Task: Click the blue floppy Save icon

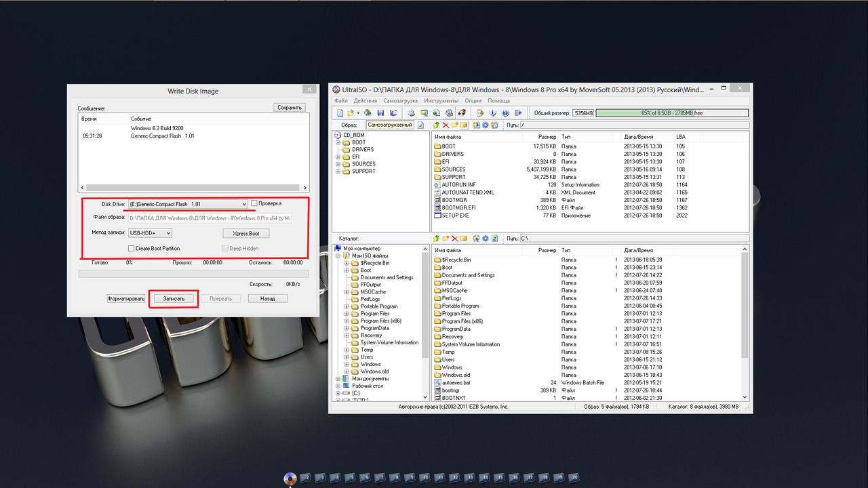Action: [380, 113]
